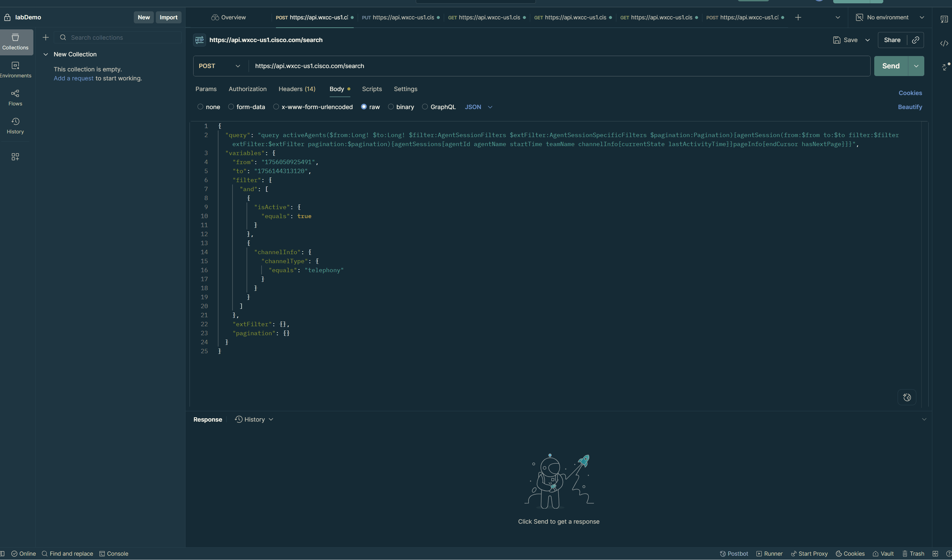Open Postbot from the status bar
Screen dimensions: 952x560
tap(734, 554)
